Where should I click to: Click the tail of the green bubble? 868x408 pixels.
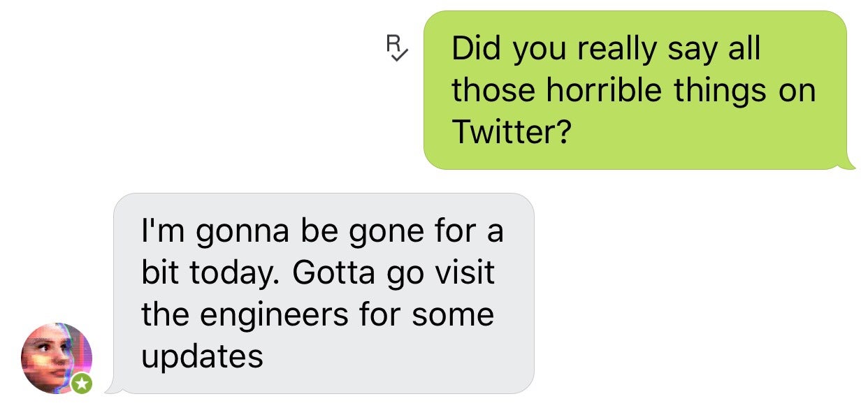pos(849,164)
